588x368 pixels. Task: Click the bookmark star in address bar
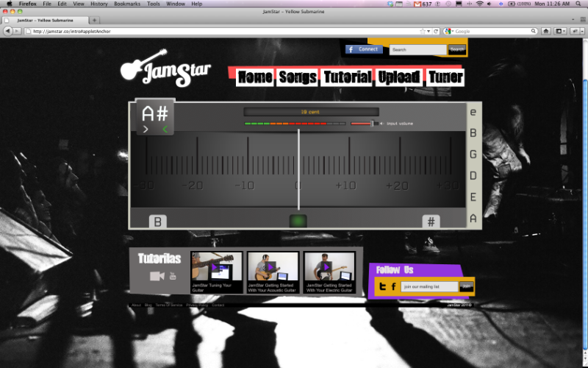(x=423, y=31)
